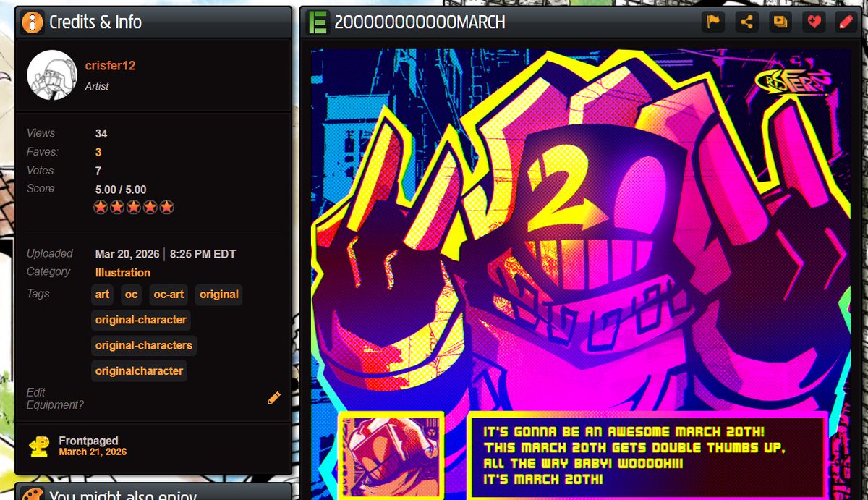The height and width of the screenshot is (500, 868).
Task: Select the oc tag
Action: tap(131, 295)
